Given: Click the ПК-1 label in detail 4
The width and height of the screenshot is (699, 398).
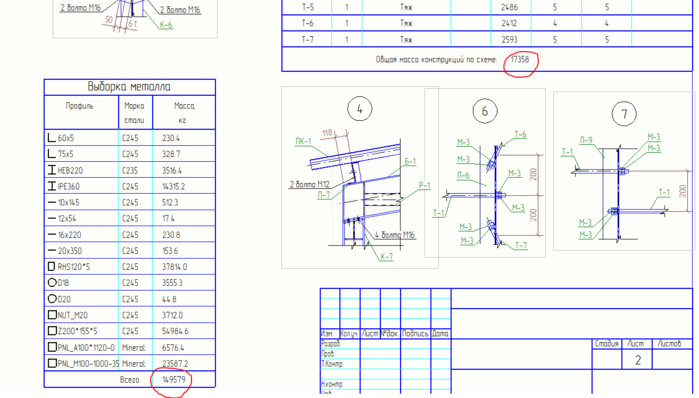Looking at the screenshot, I should (303, 141).
